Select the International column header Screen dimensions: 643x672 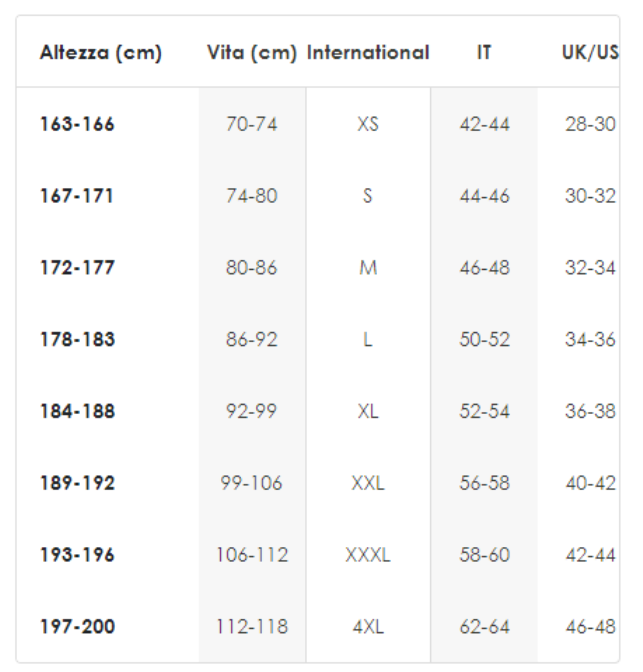click(x=368, y=53)
